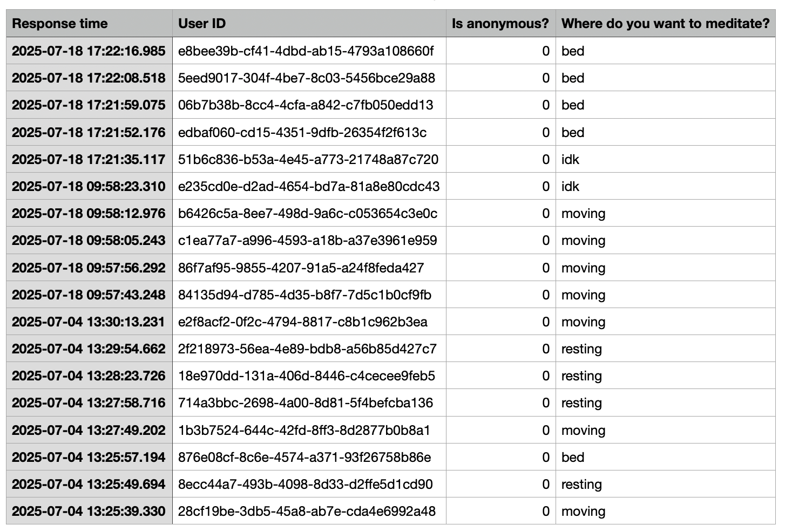The width and height of the screenshot is (785, 532).
Task: Click anonymous value 0 in 13:28:23.726 row
Action: [x=501, y=376]
